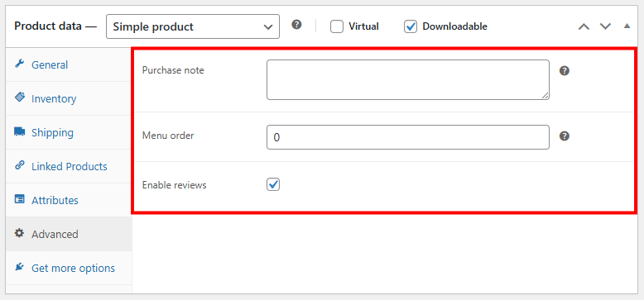Screen dimensions: 644x300
Task: Click the Menu order label
Action: click(x=168, y=136)
